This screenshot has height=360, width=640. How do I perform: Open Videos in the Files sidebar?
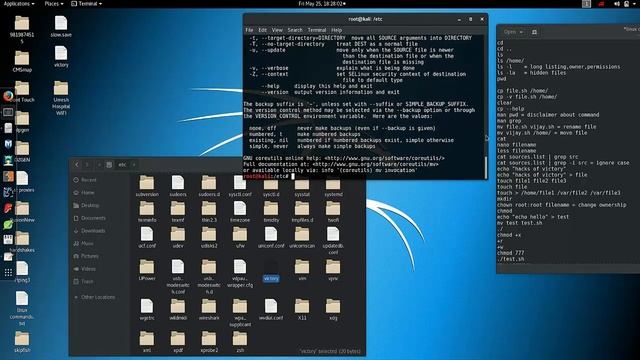(x=85, y=269)
